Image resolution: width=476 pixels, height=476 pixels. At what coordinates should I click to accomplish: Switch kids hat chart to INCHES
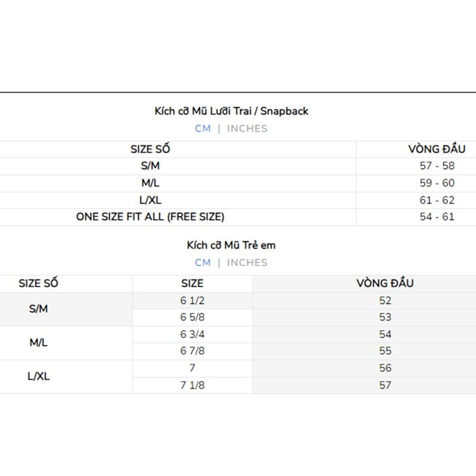(247, 262)
